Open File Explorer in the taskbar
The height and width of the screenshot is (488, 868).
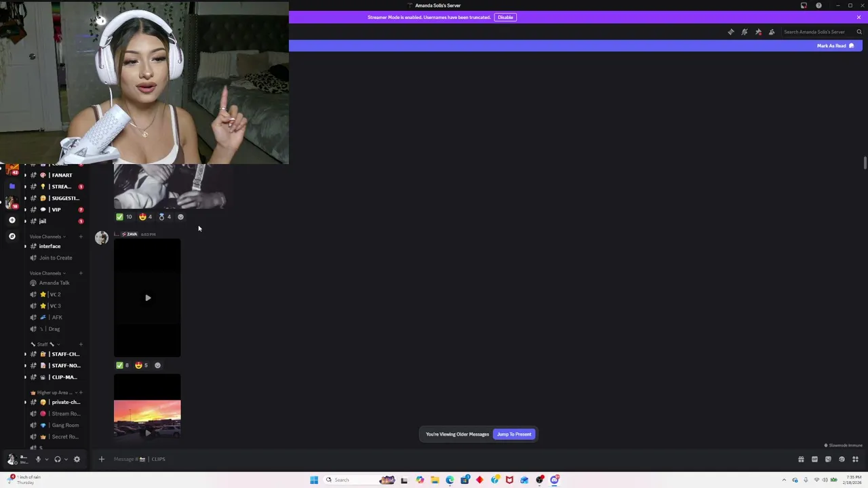[435, 480]
